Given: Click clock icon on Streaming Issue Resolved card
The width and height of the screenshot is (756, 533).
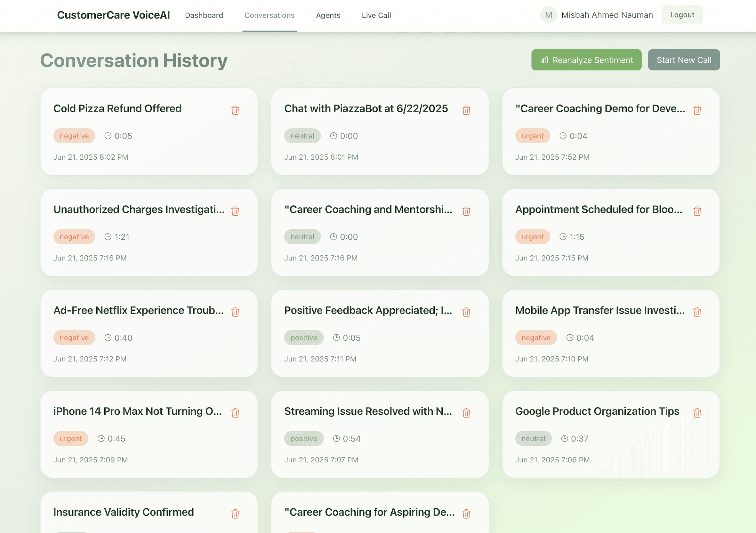Looking at the screenshot, I should tap(336, 439).
